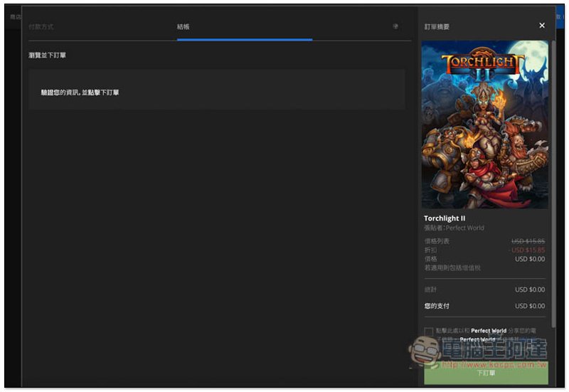569x392 pixels.
Task: Click the small round icon ending the tab row
Action: 395,27
